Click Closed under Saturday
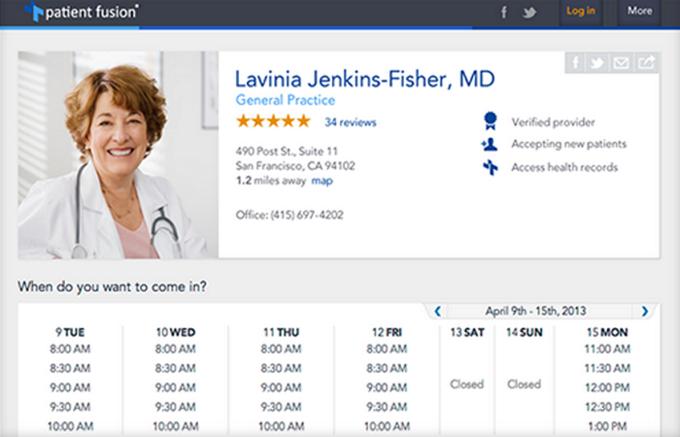The width and height of the screenshot is (680, 437). pos(467,384)
